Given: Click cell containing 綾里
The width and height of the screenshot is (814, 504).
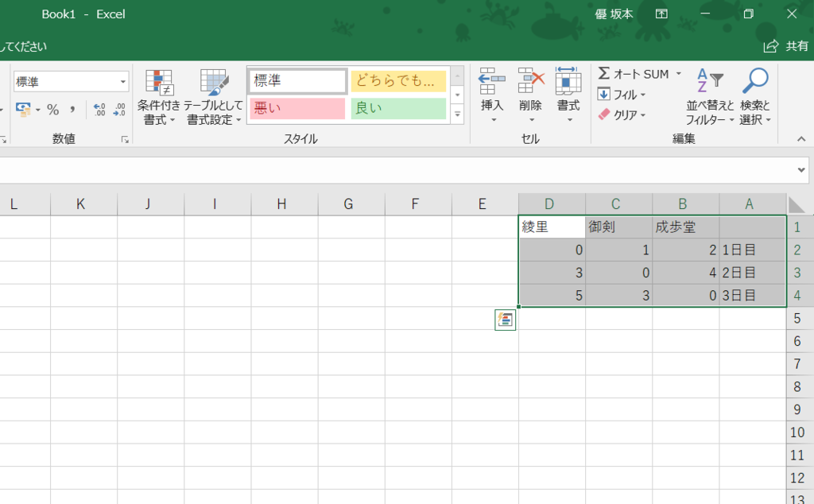Looking at the screenshot, I should [x=552, y=227].
